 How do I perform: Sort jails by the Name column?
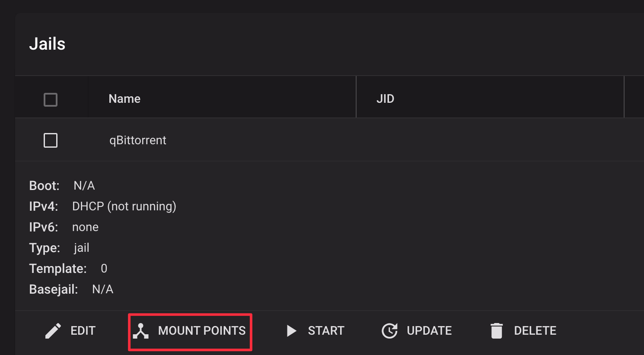(x=124, y=99)
